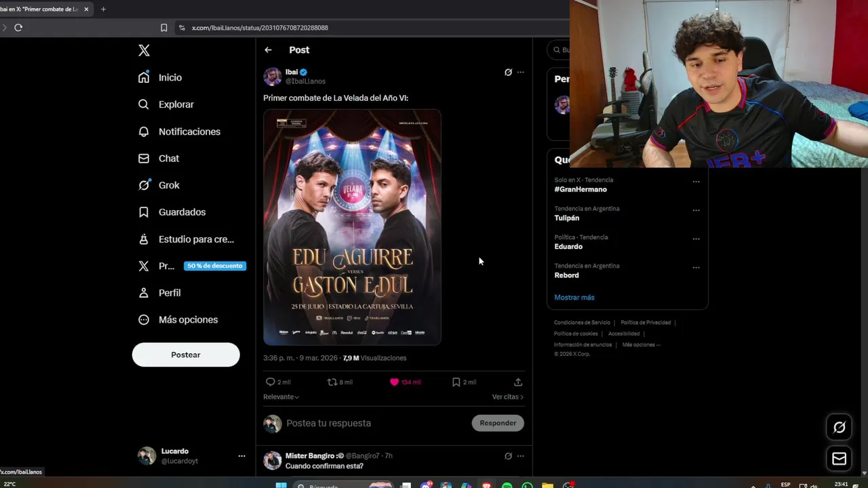Open three-dot menu on Ibai's post
868x488 pixels.
point(520,72)
